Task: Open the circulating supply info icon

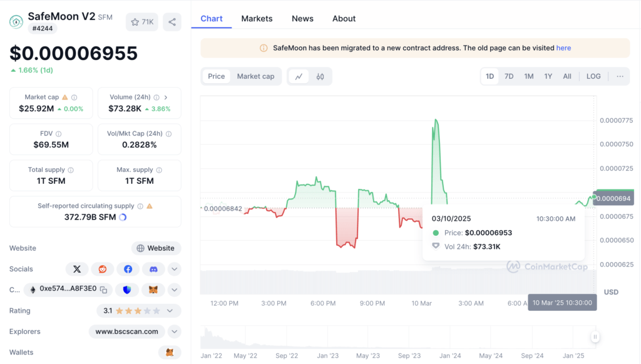Action: point(140,206)
